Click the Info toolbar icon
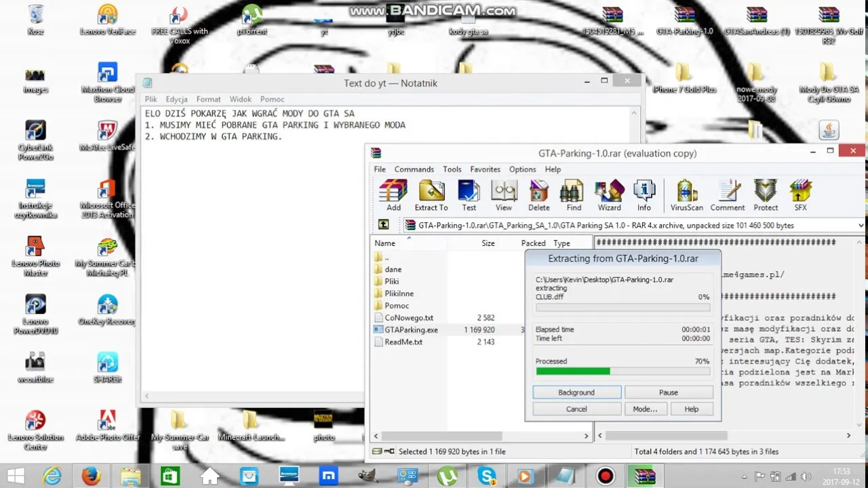This screenshot has width=868, height=488. pyautogui.click(x=644, y=196)
